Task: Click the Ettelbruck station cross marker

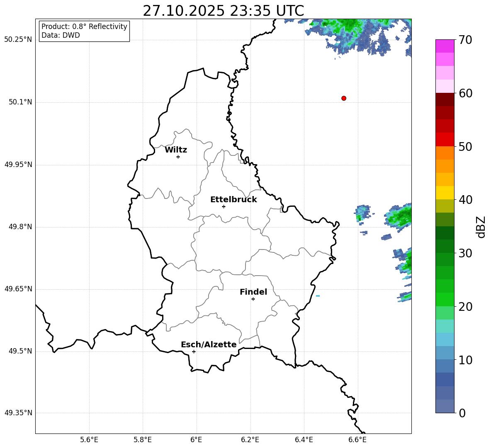Action: point(224,206)
